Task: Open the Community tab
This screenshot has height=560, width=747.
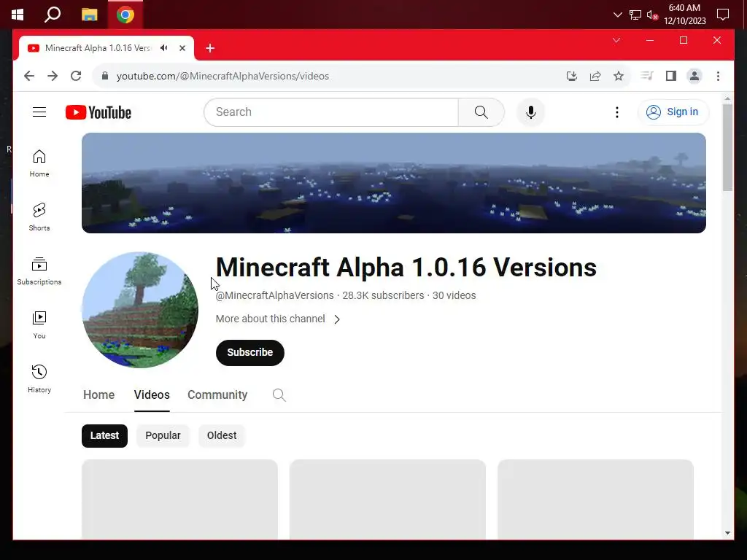Action: point(217,394)
